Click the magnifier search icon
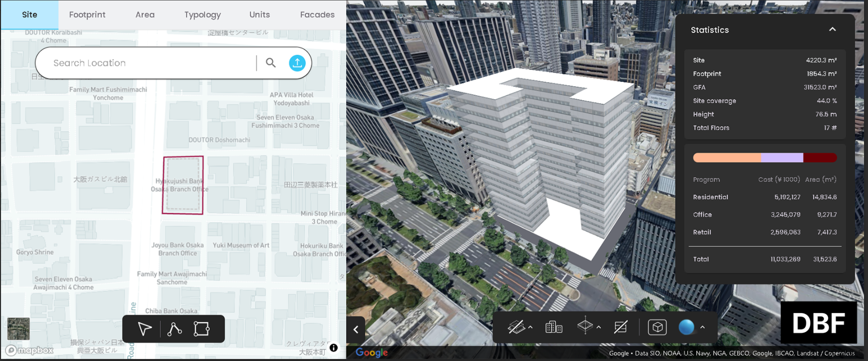Viewport: 868px width, 361px height. coord(271,62)
